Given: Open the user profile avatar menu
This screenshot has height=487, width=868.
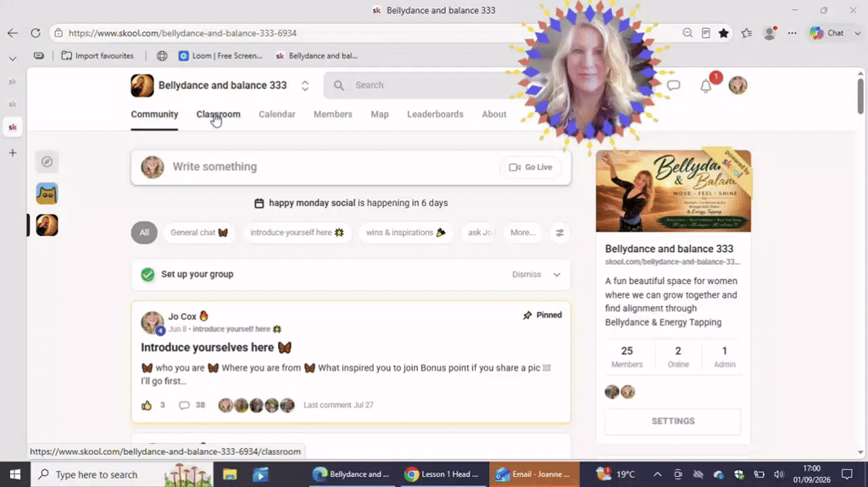Looking at the screenshot, I should pyautogui.click(x=738, y=86).
